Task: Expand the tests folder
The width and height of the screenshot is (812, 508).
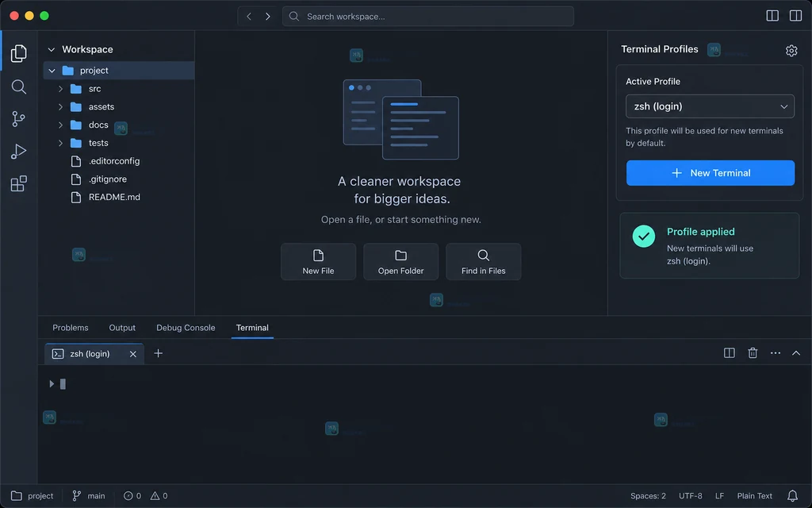Action: point(60,143)
